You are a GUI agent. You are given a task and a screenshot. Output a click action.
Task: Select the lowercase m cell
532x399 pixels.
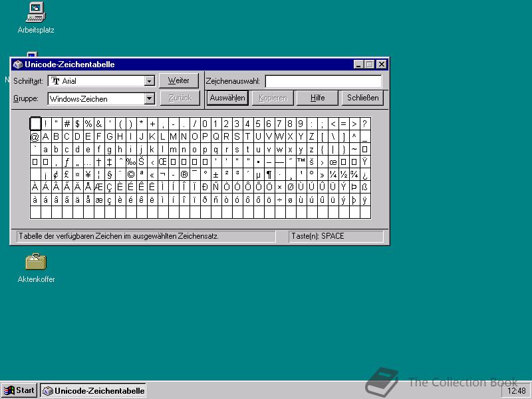click(x=174, y=149)
